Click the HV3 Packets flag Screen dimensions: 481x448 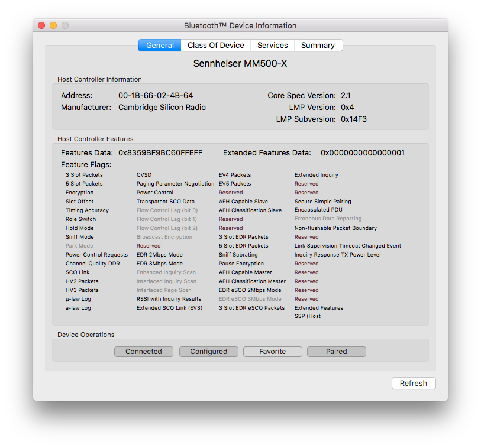(x=82, y=291)
